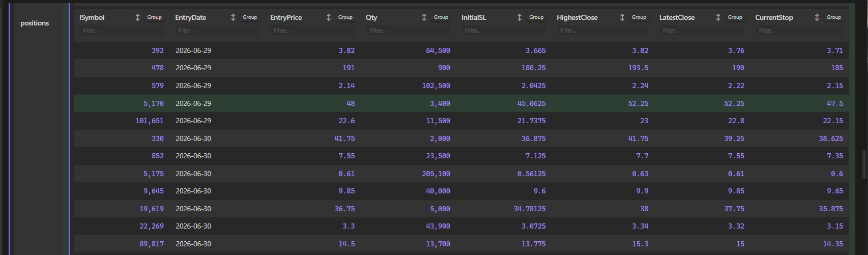This screenshot has width=868, height=255.
Task: Select symbol cell 330
Action: point(158,138)
